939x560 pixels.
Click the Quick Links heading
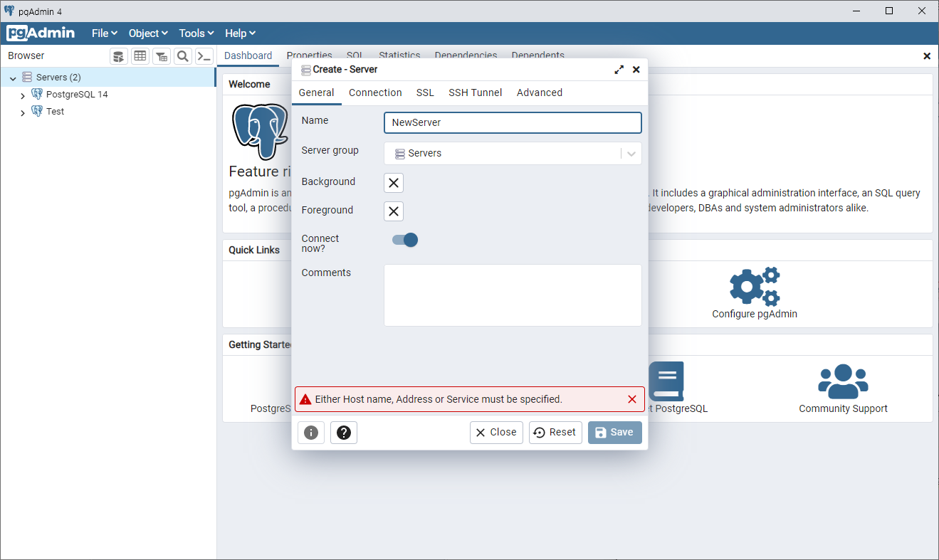click(254, 250)
